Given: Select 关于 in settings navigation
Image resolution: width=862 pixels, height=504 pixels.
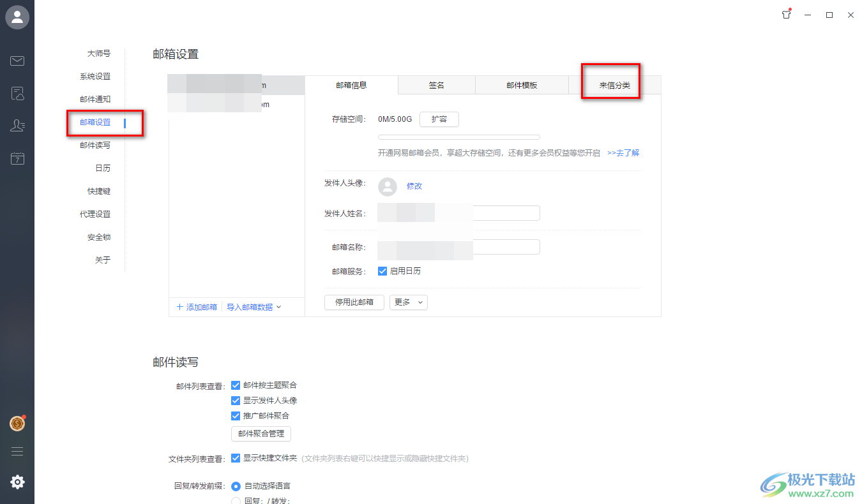Looking at the screenshot, I should 103,260.
